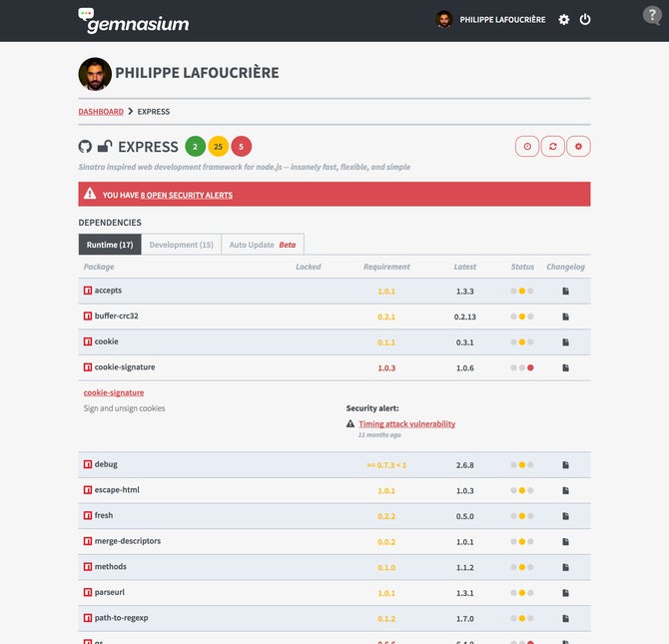
Task: Open the account settings gear in header
Action: pos(563,20)
